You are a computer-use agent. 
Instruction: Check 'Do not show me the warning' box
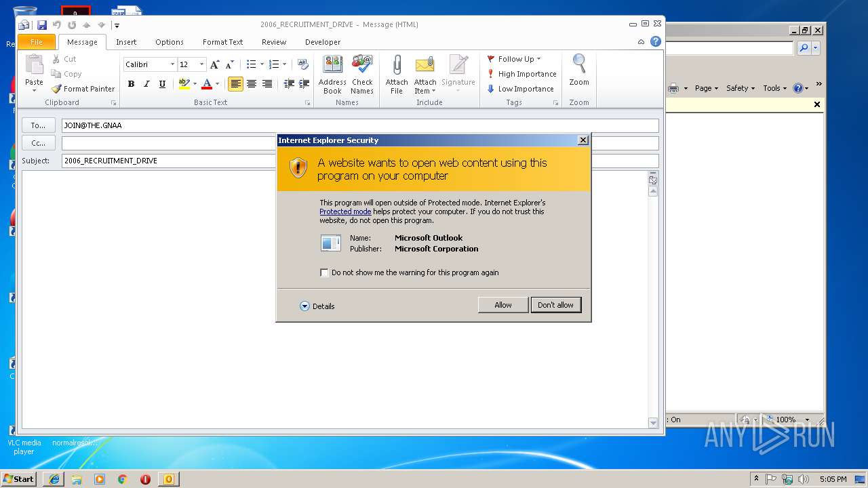pos(324,272)
